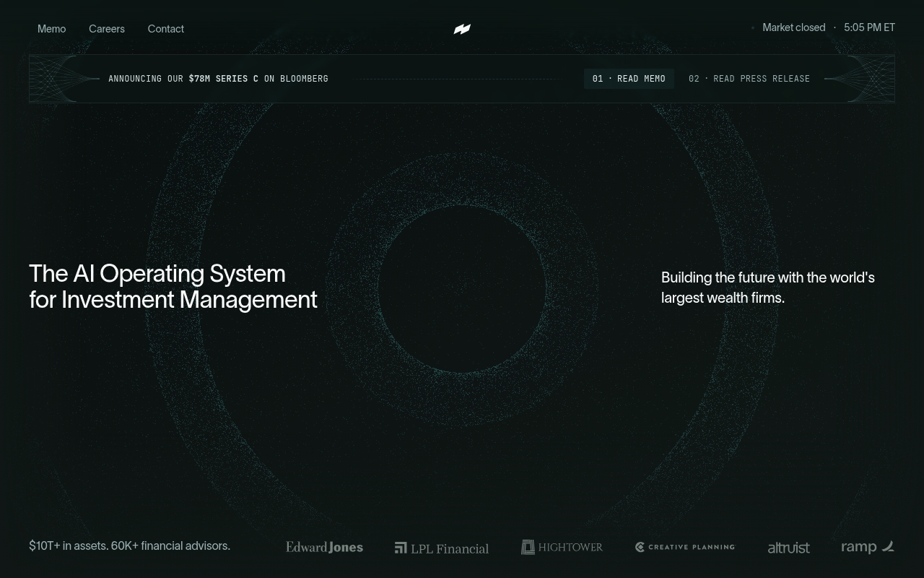Image resolution: width=924 pixels, height=578 pixels.
Task: Click the lightning-bolt logo in the header
Action: 462,29
